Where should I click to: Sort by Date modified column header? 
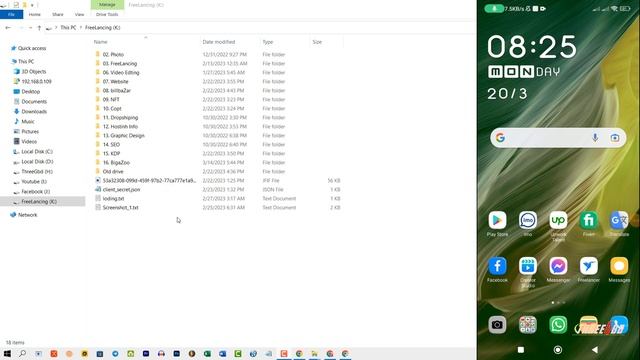(x=219, y=42)
